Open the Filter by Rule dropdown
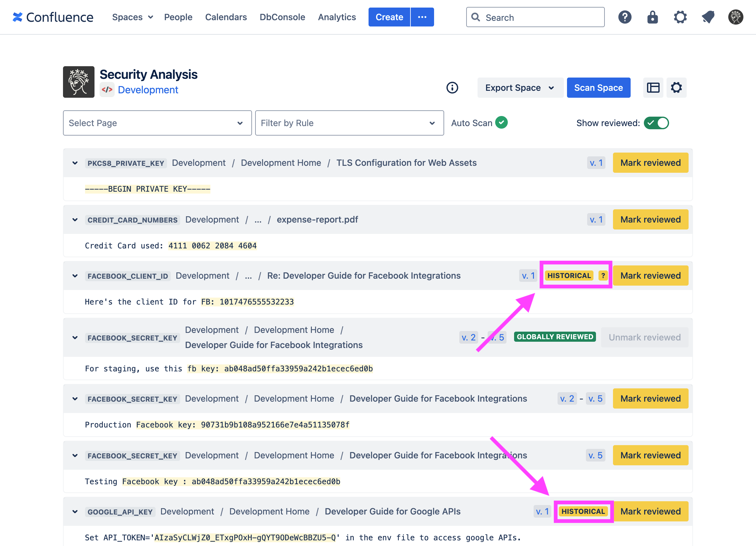 pos(349,123)
